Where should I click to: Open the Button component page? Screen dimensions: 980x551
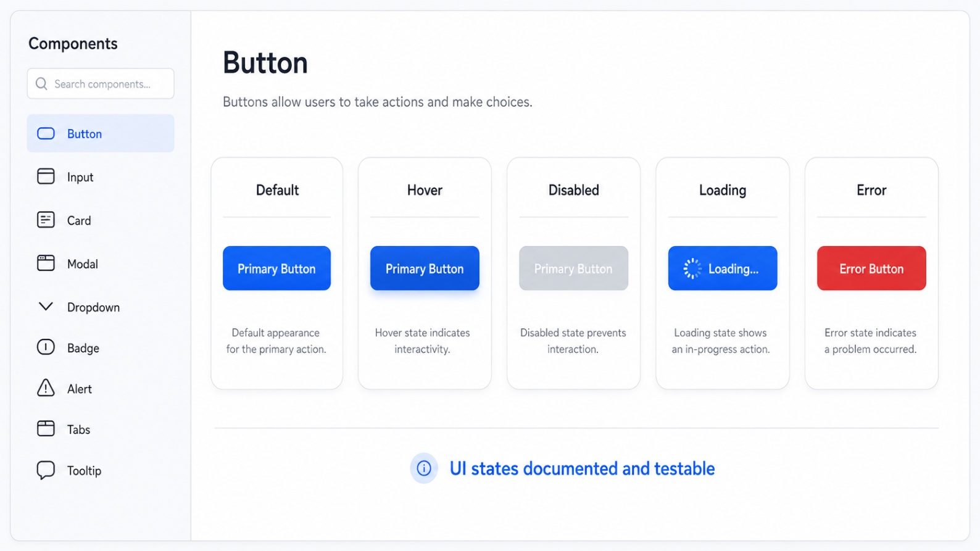coord(101,133)
